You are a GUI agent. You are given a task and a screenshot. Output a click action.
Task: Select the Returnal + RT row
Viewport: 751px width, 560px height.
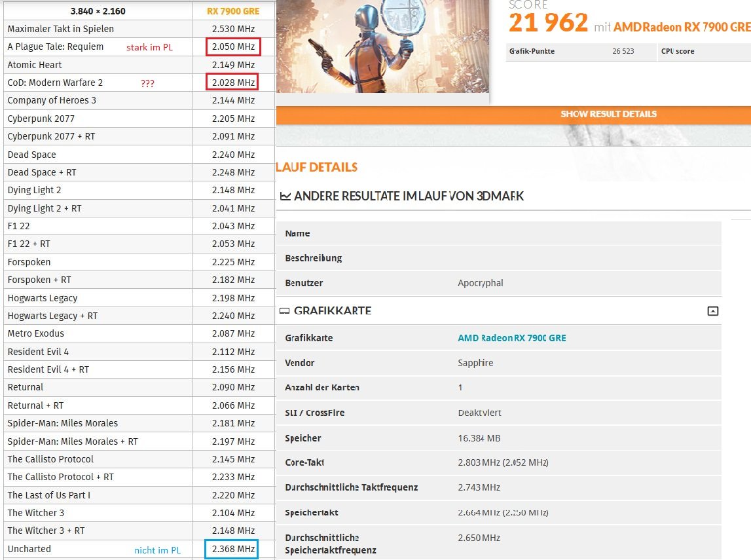coord(139,405)
